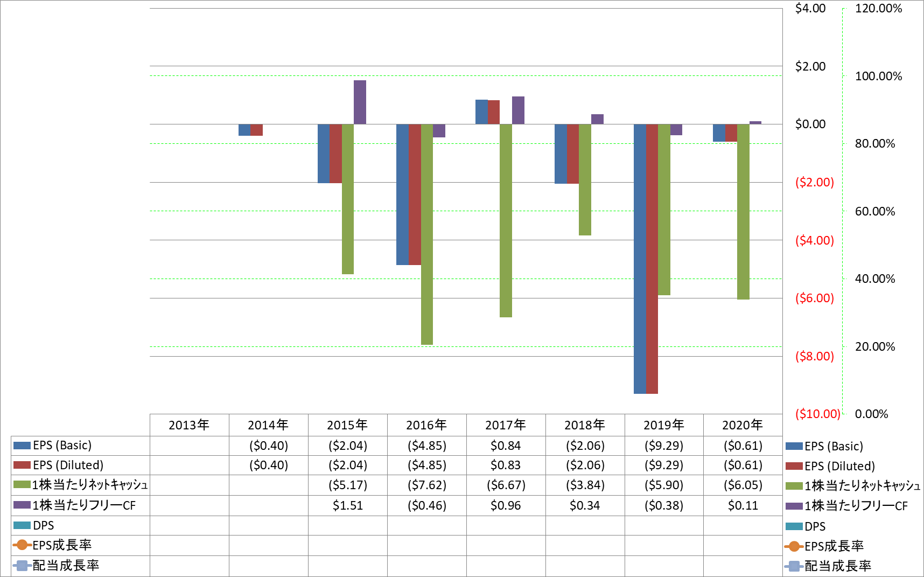Image resolution: width=924 pixels, height=577 pixels.
Task: Click net cash per share 2019 value ($5.90)
Action: coord(664,485)
